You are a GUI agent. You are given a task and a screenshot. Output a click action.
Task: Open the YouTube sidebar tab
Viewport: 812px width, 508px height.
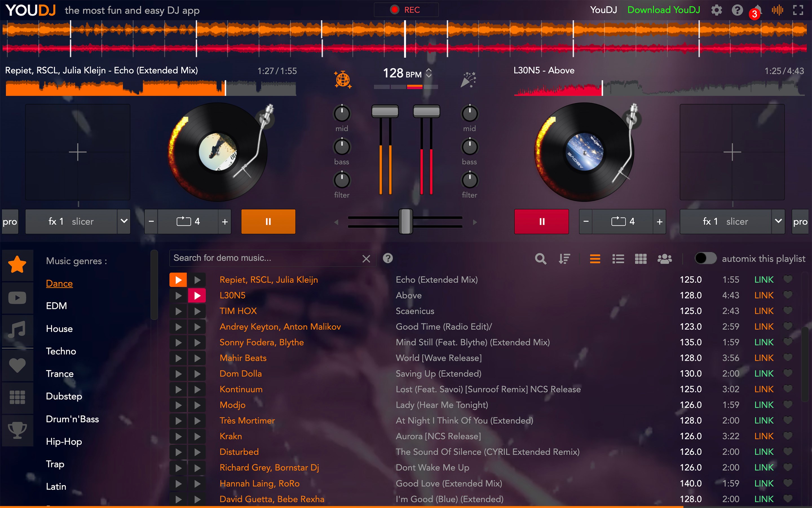(x=17, y=298)
